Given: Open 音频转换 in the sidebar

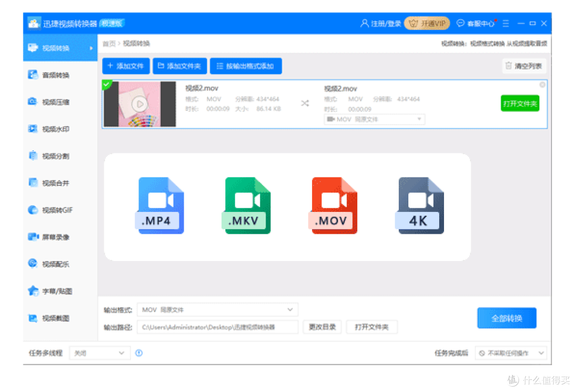Looking at the screenshot, I should tap(60, 75).
